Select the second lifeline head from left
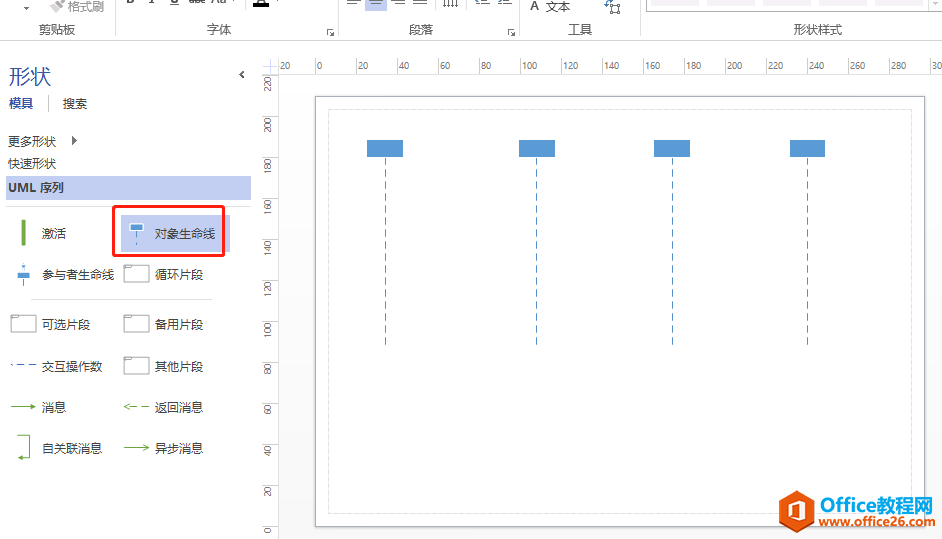 (x=537, y=148)
